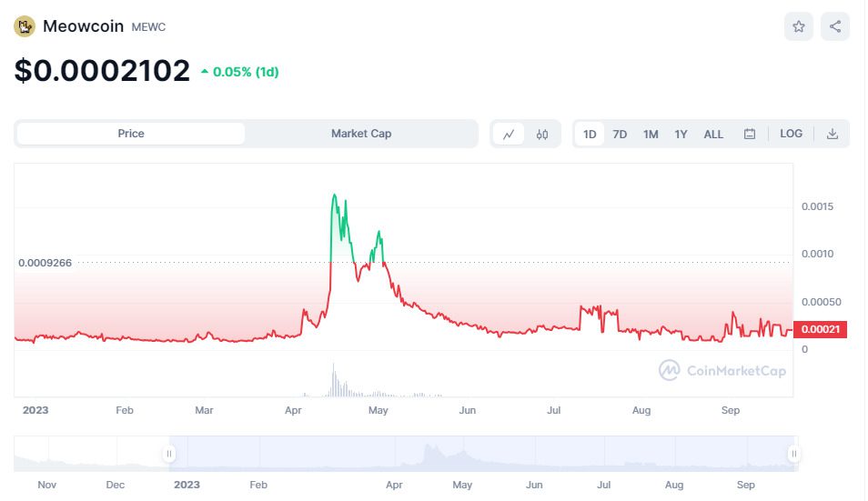The image size is (868, 501).
Task: Click the Meowcoin cat logo icon
Action: tap(24, 26)
